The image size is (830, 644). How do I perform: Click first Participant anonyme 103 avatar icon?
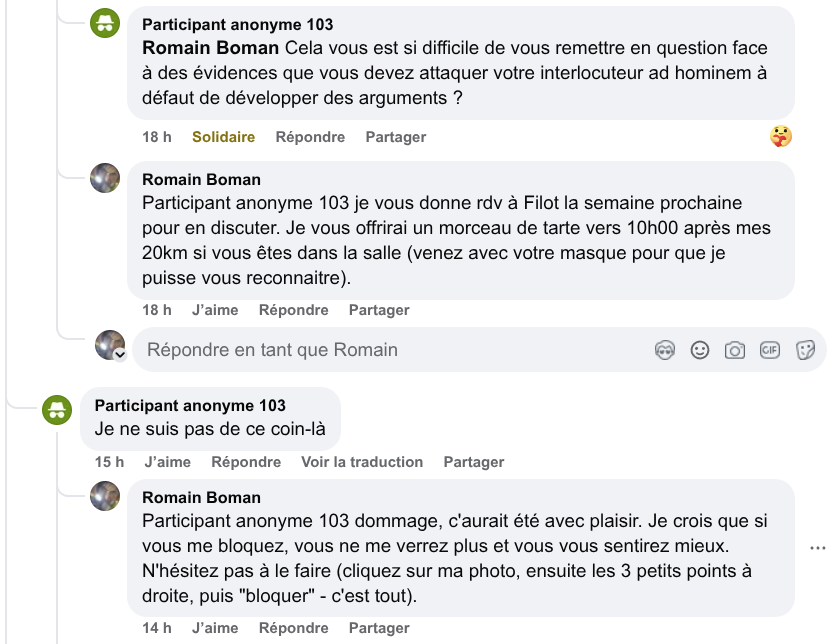(x=105, y=24)
